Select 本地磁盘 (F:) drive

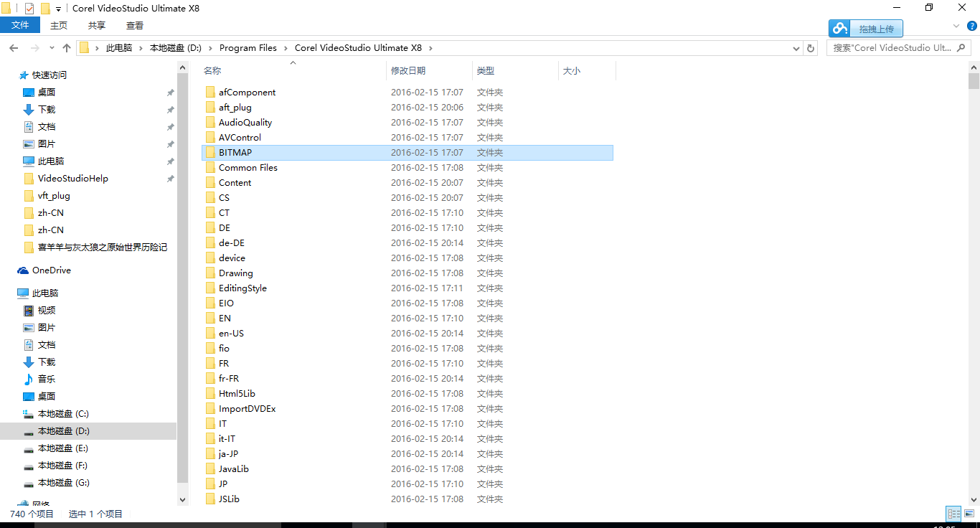tap(63, 465)
